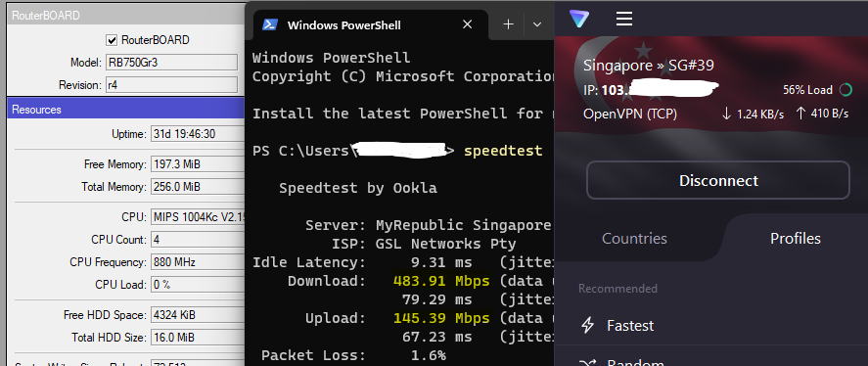Click the Total HDD Size value 16.0 MiB
Viewport: 868px width, 366px height.
[x=198, y=338]
